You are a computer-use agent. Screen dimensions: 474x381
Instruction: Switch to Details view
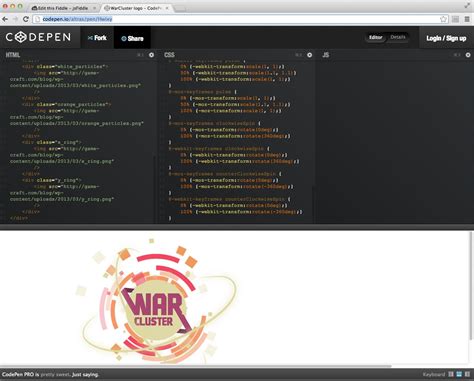coord(398,37)
